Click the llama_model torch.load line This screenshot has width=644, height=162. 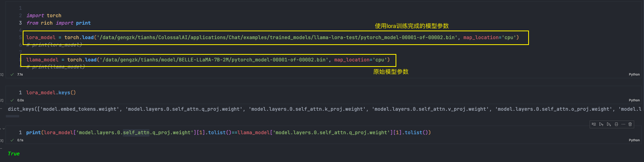click(x=208, y=60)
